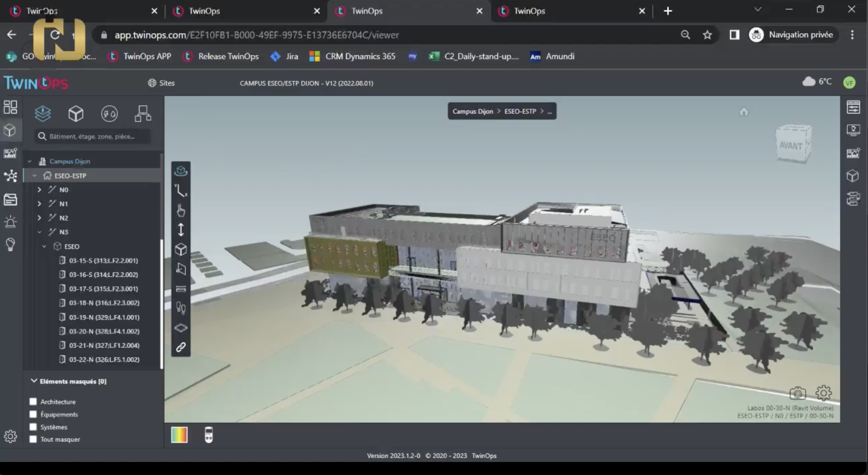The height and width of the screenshot is (475, 868).
Task: Expand the N1 floor node
Action: click(x=39, y=204)
